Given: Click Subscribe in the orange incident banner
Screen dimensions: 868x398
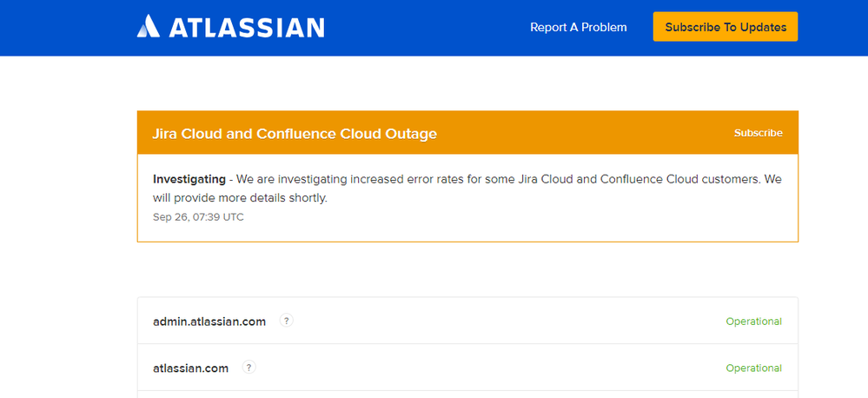Looking at the screenshot, I should 758,133.
